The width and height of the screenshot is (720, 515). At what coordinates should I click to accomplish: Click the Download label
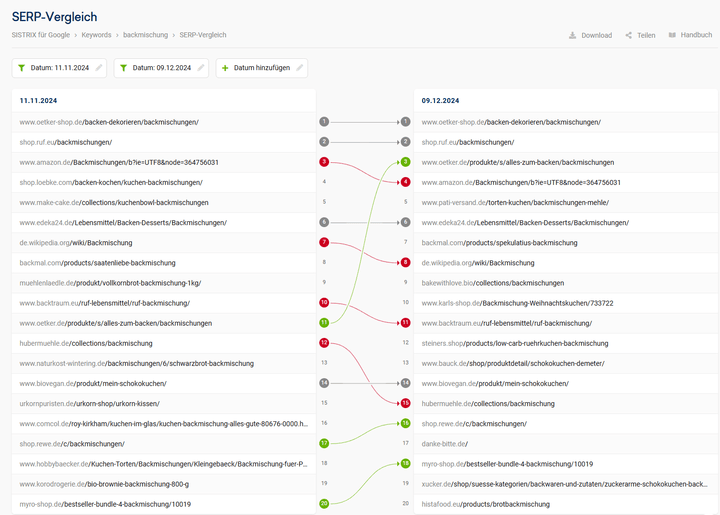(596, 35)
